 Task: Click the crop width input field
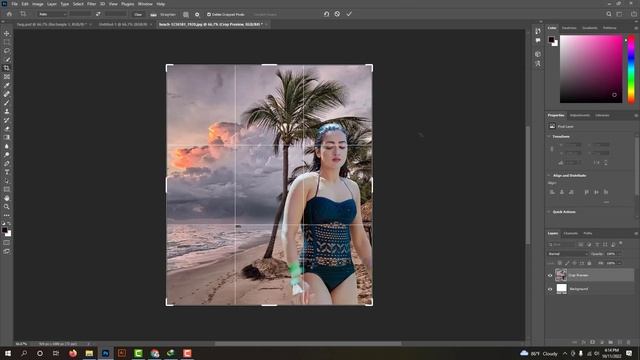tap(80, 14)
